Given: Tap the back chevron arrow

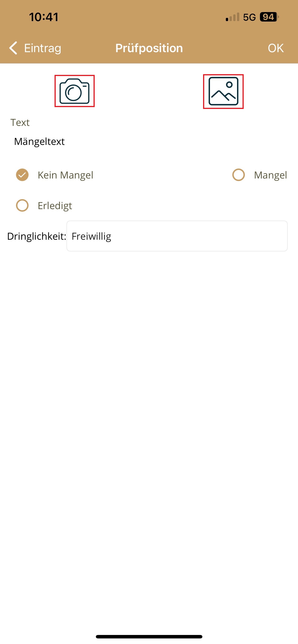Looking at the screenshot, I should click(13, 48).
